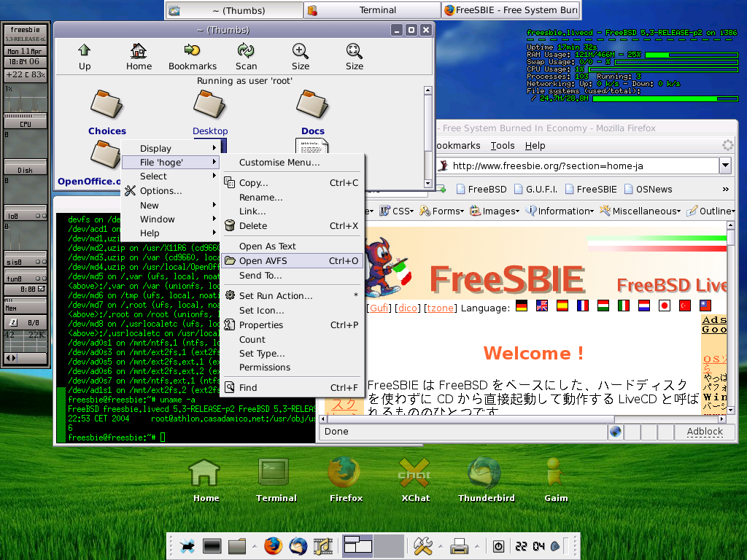Click the French flag language option

(583, 306)
